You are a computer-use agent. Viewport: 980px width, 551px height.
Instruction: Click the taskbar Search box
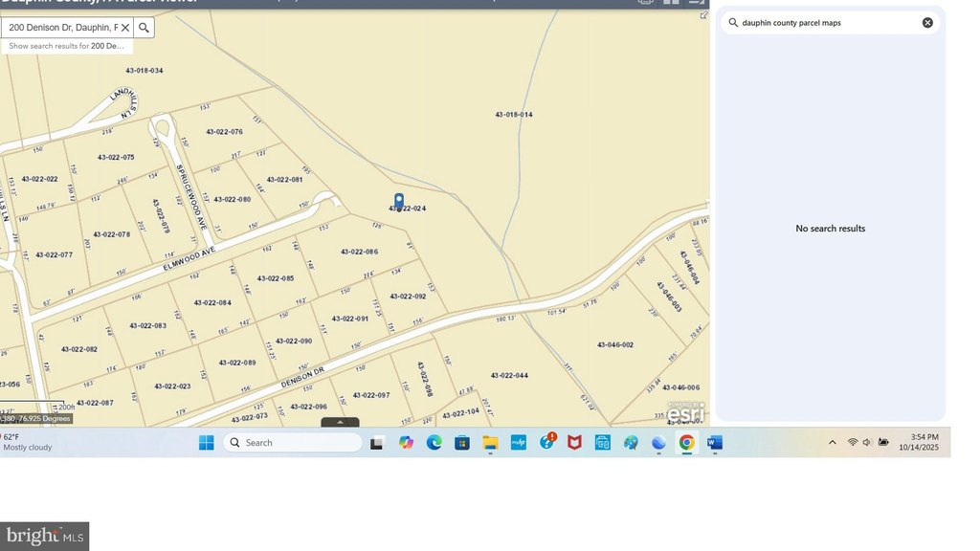pos(293,442)
